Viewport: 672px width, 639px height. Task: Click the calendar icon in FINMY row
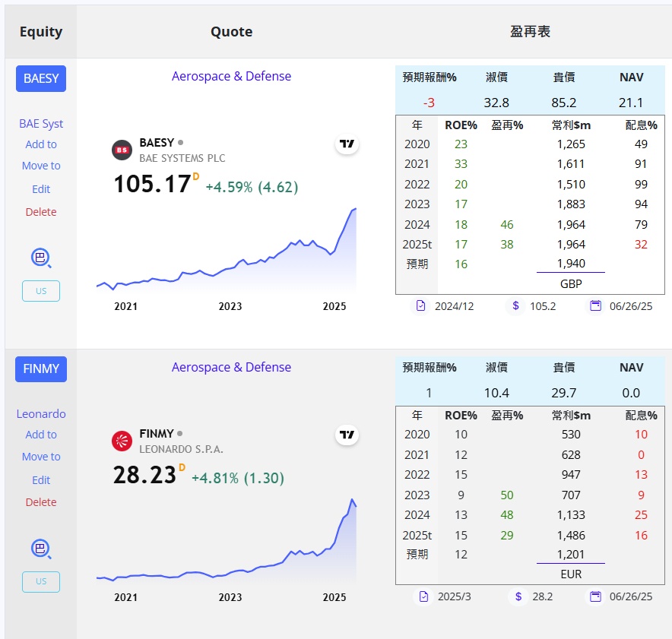(x=596, y=596)
